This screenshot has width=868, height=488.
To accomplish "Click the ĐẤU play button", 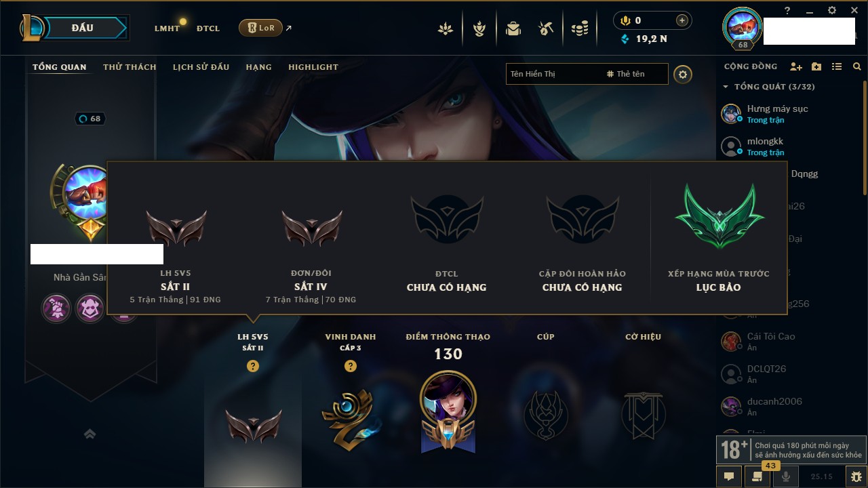I will tap(81, 28).
